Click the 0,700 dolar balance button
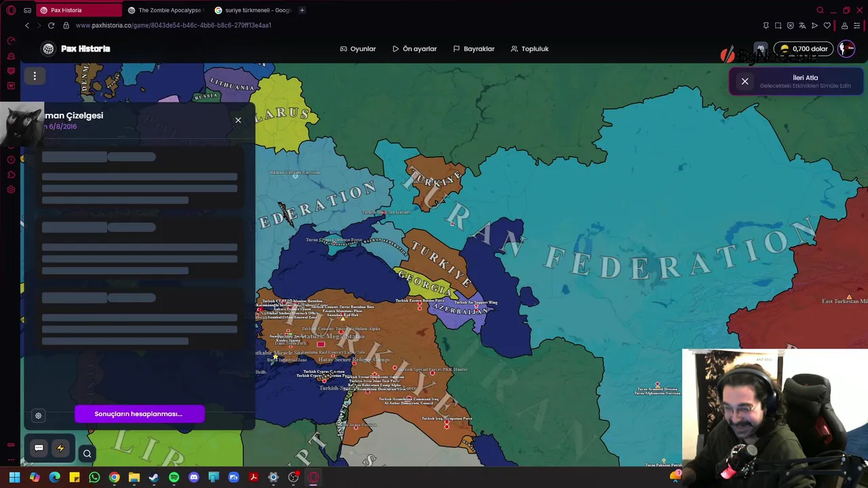 coord(804,49)
